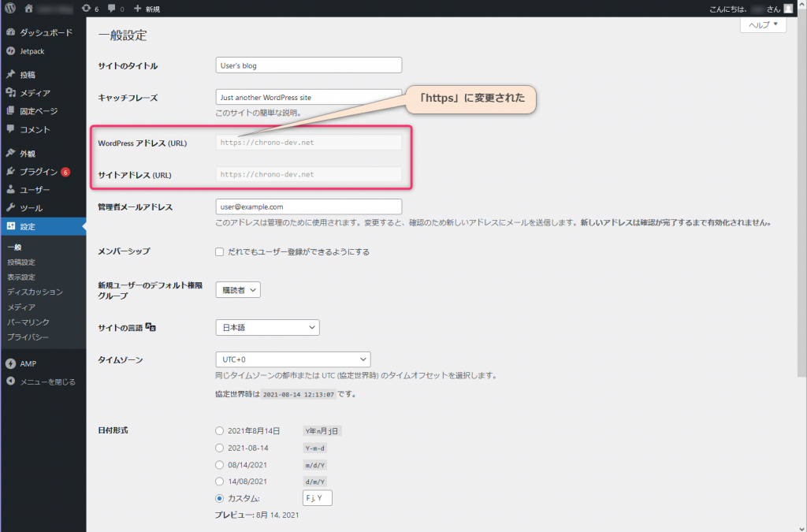Go to パーマリンク settings submenu
Viewport: 807px width, 532px height.
coord(28,322)
